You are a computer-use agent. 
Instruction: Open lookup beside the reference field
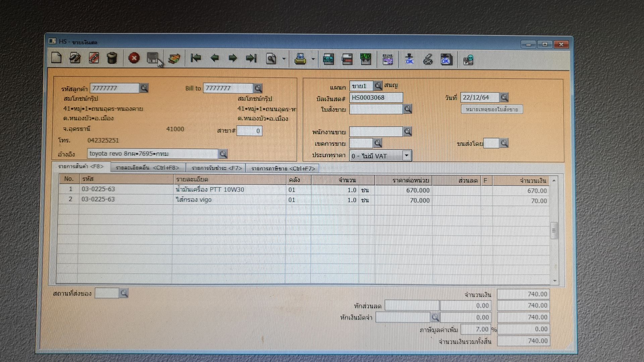click(x=223, y=154)
